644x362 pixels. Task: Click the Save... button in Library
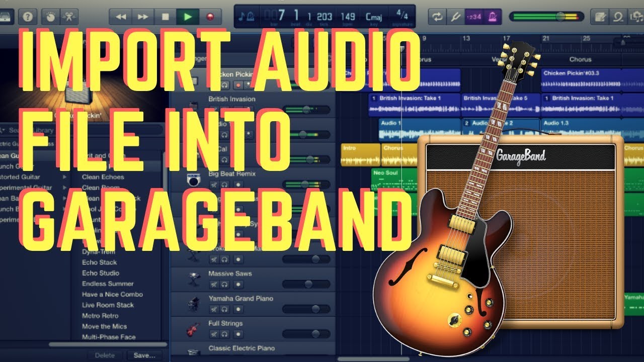[144, 355]
